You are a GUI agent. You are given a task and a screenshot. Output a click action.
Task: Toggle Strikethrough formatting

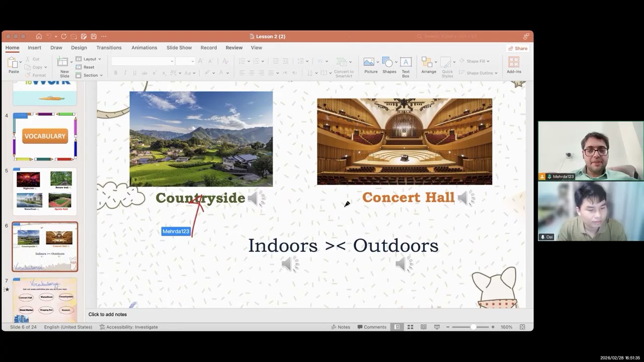click(144, 73)
